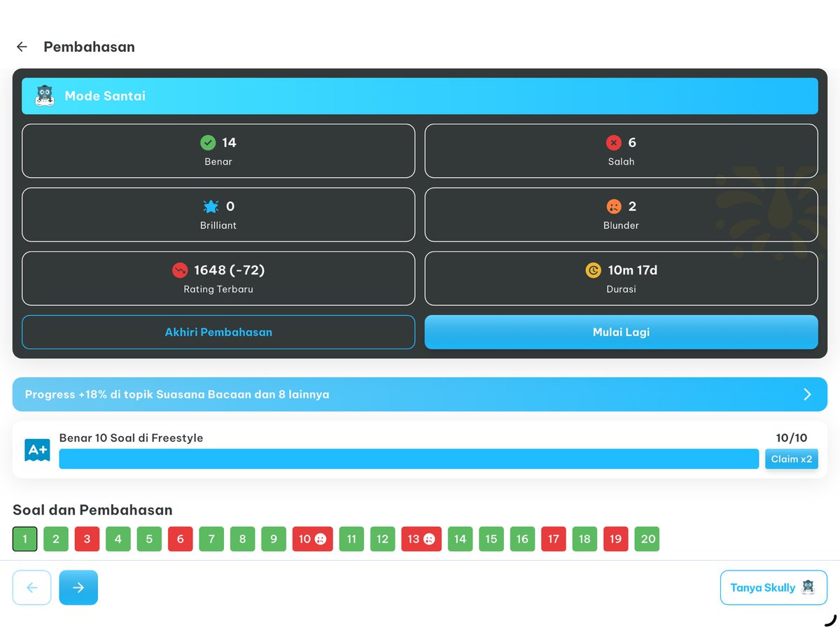Image resolution: width=840 pixels, height=630 pixels.
Task: Jump to question 15
Action: 491,539
